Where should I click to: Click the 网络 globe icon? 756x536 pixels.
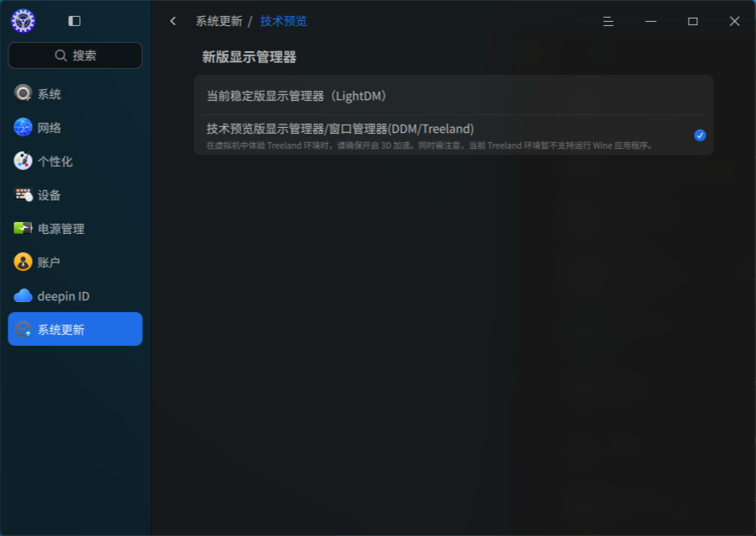(23, 127)
